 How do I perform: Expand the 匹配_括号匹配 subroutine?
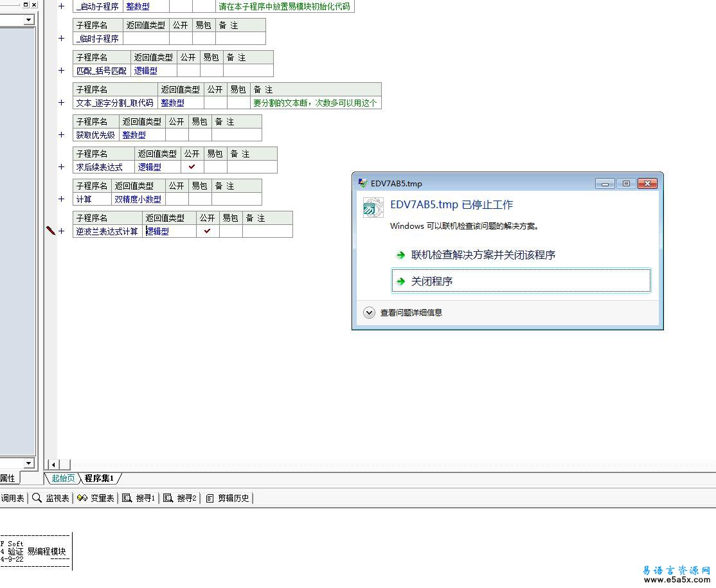click(x=62, y=71)
